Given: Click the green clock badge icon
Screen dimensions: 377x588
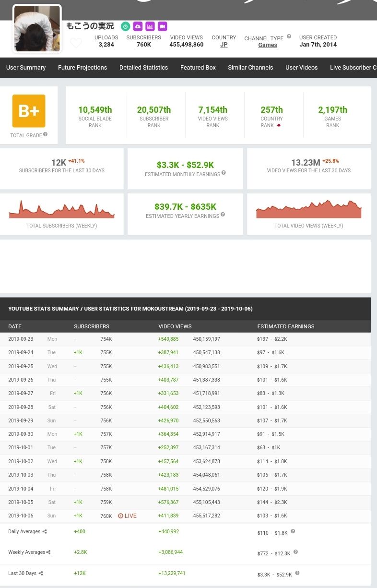Looking at the screenshot, I should pos(125,26).
